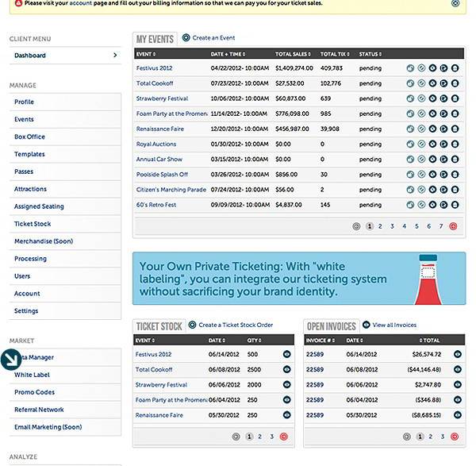
Task: Click the edit arrow icon for Royal Auctions
Action: coord(443,144)
